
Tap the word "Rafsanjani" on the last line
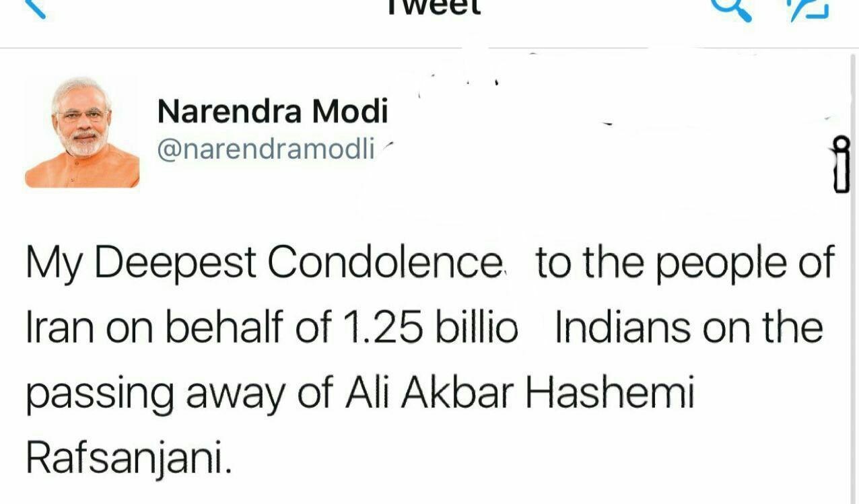[x=128, y=458]
